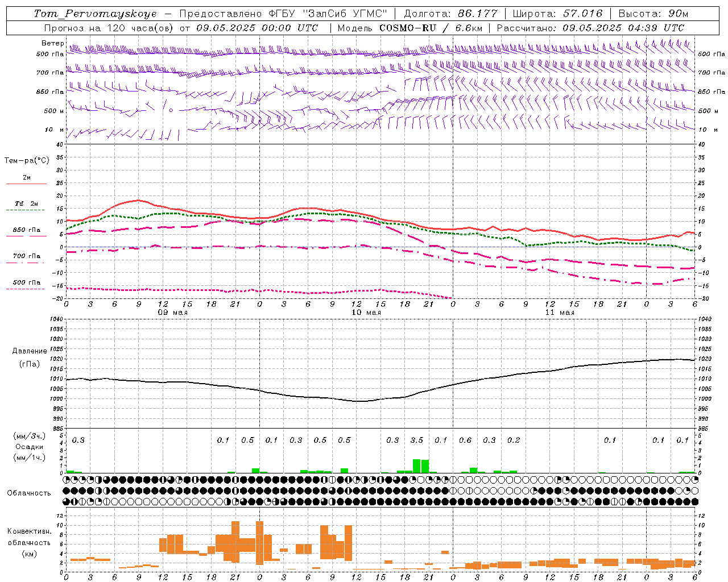
Task: Select the text Предоставлено ФГБУ "ЗапСиб УГМС"
Action: (283, 14)
